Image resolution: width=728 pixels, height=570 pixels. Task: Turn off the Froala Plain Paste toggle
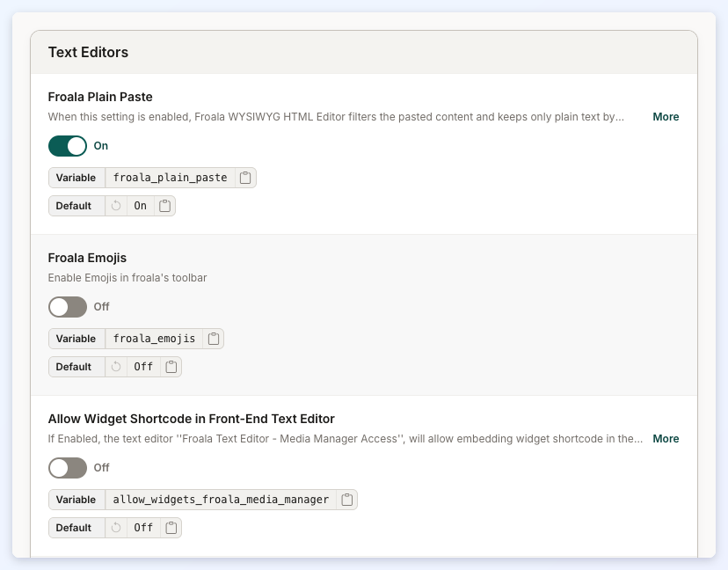[68, 146]
